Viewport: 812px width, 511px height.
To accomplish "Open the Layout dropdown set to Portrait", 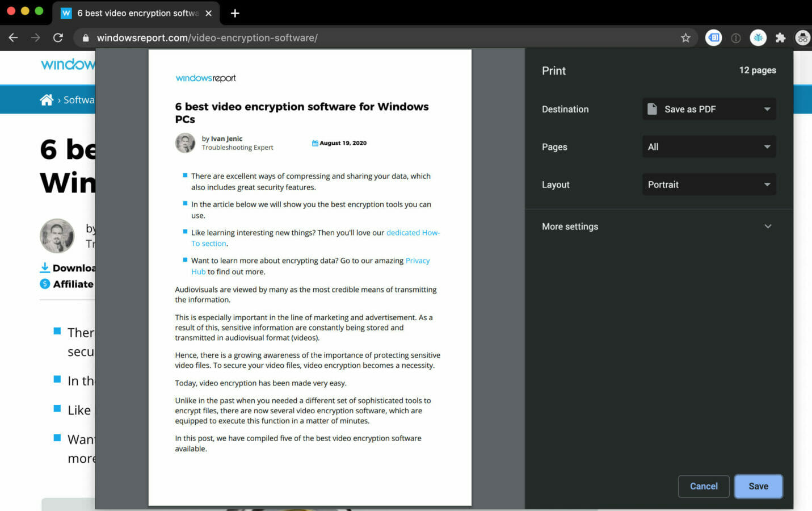I will click(709, 185).
